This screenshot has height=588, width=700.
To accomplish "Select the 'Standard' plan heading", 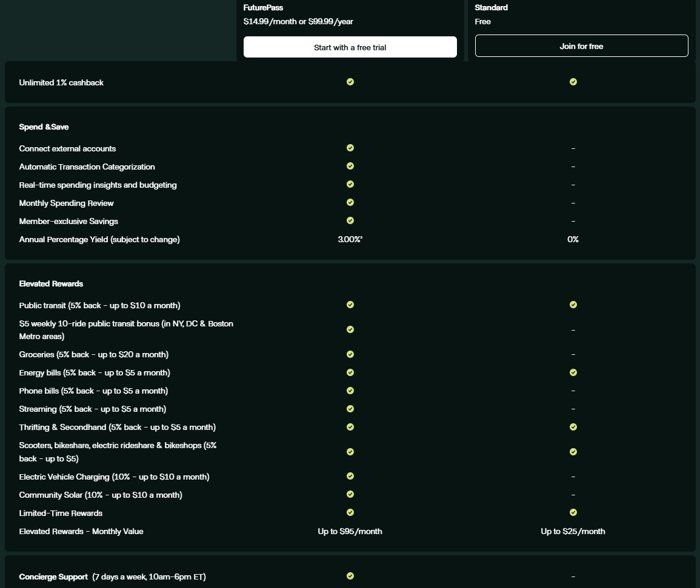I will (491, 8).
